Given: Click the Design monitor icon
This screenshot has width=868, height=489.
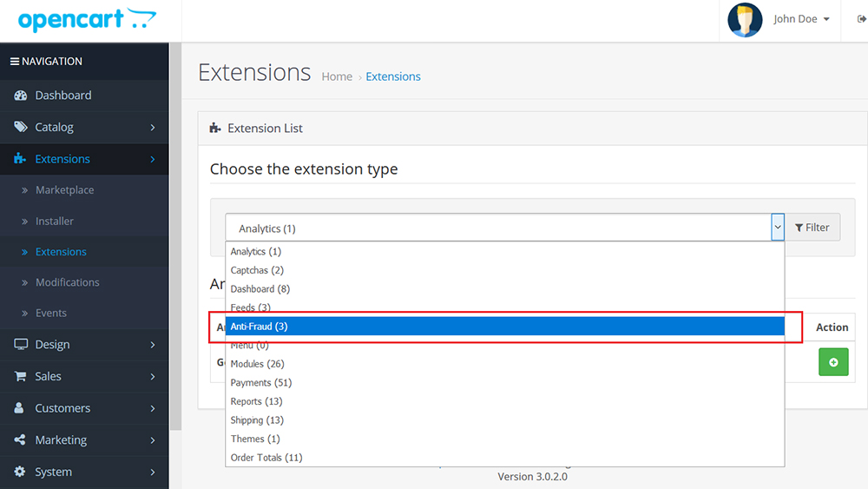Looking at the screenshot, I should [21, 345].
